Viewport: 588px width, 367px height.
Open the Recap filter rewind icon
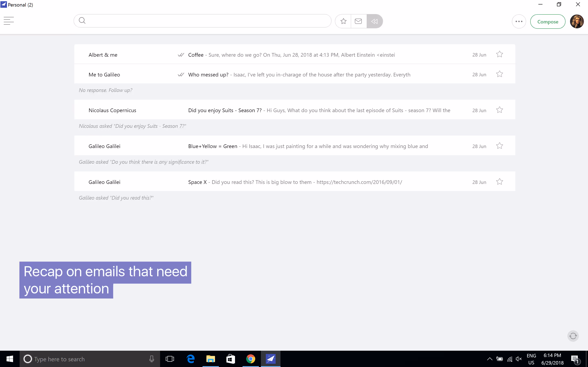pos(374,21)
